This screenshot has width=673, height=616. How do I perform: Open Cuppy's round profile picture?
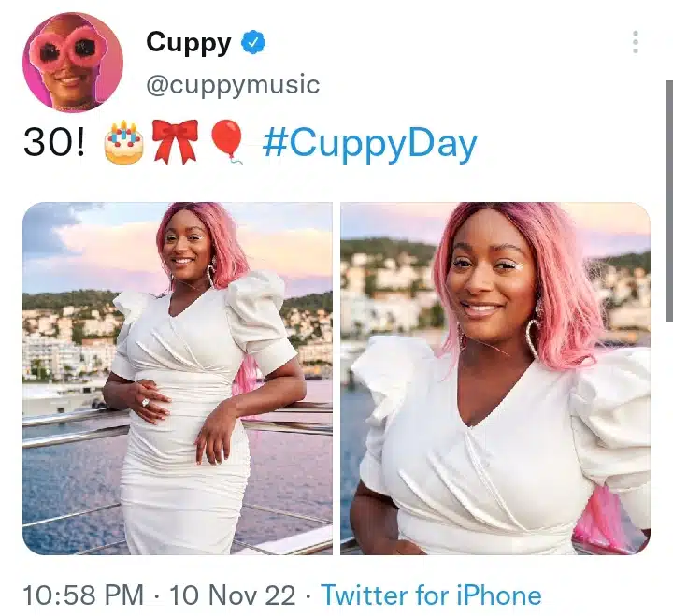pyautogui.click(x=73, y=63)
